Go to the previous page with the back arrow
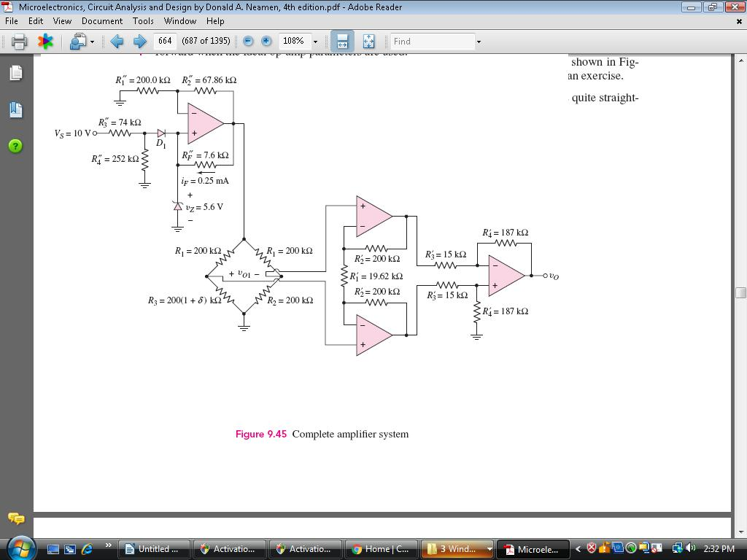 click(117, 42)
